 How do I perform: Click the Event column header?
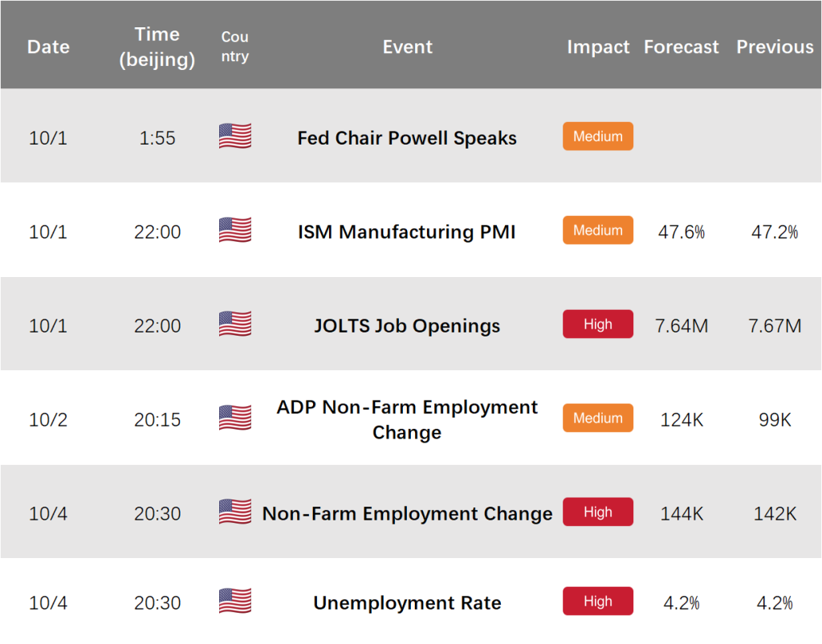point(407,47)
